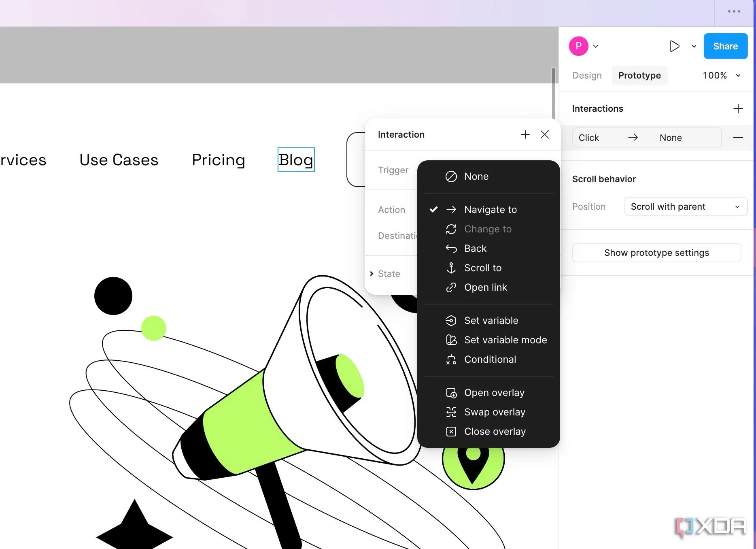756x549 pixels.
Task: Click the Scroll behavior heading
Action: (x=604, y=179)
